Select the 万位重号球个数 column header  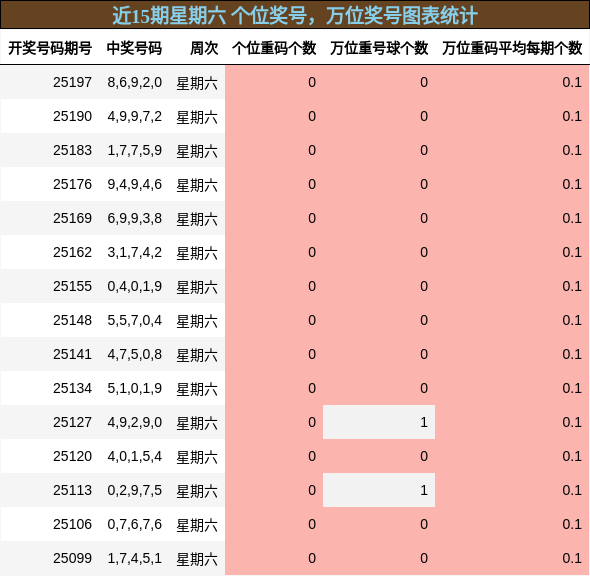point(379,48)
